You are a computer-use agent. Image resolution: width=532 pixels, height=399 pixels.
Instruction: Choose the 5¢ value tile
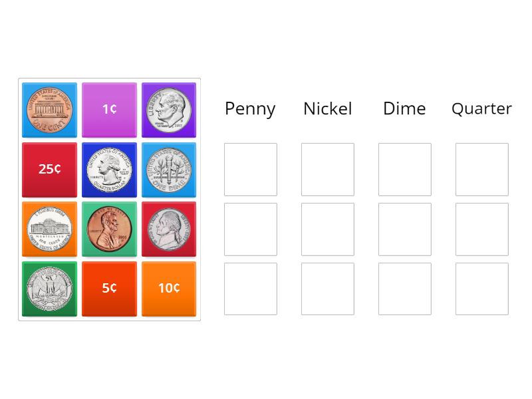point(109,289)
